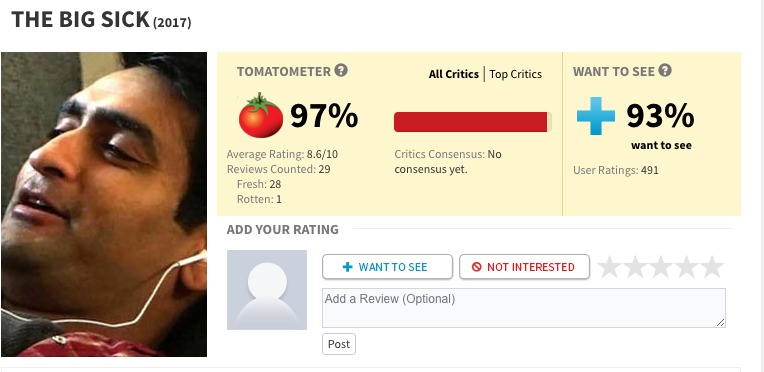Click the fresh red tomato icon
This screenshot has height=372, width=764.
261,115
